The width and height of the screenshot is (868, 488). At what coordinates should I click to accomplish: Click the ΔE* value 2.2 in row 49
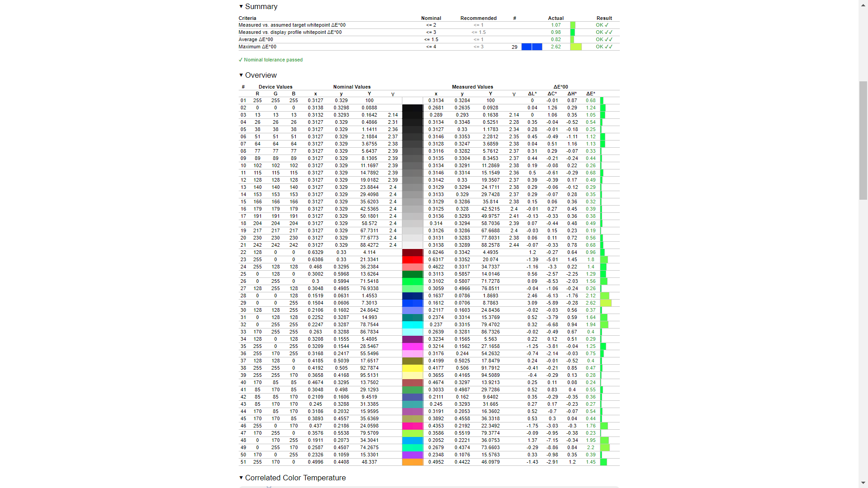pos(590,448)
